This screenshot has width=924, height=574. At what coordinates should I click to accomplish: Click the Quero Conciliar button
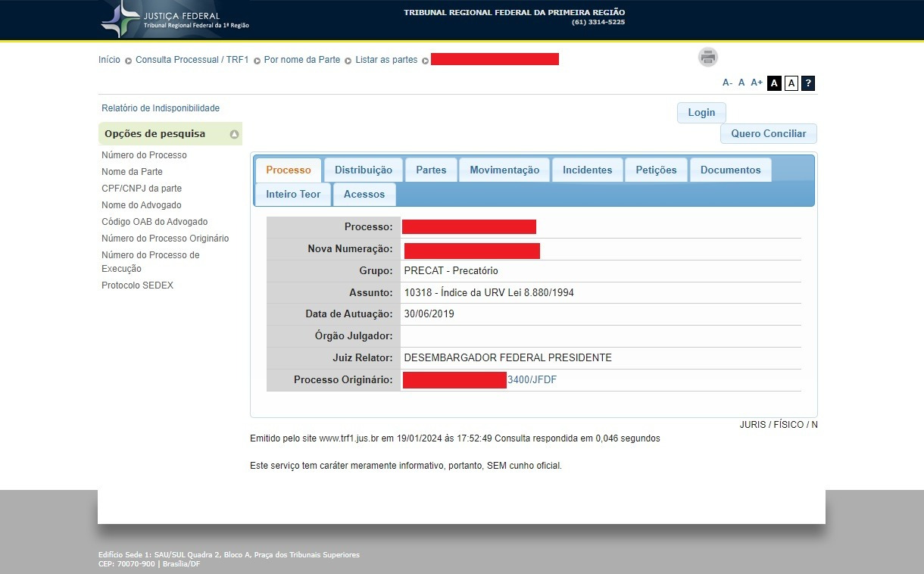769,133
